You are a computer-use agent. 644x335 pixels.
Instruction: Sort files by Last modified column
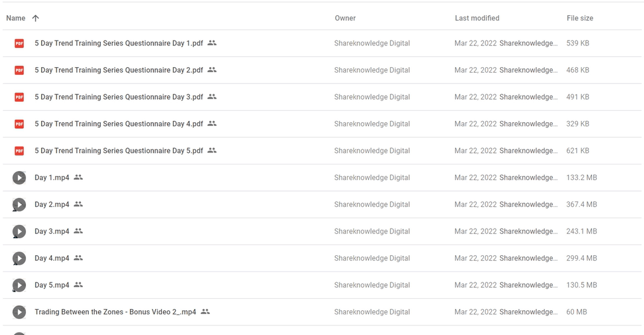coord(477,18)
